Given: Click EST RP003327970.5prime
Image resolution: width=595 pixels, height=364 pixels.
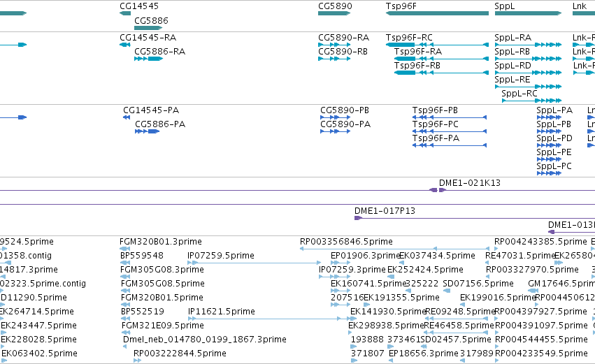Looking at the screenshot, I should (532, 270).
